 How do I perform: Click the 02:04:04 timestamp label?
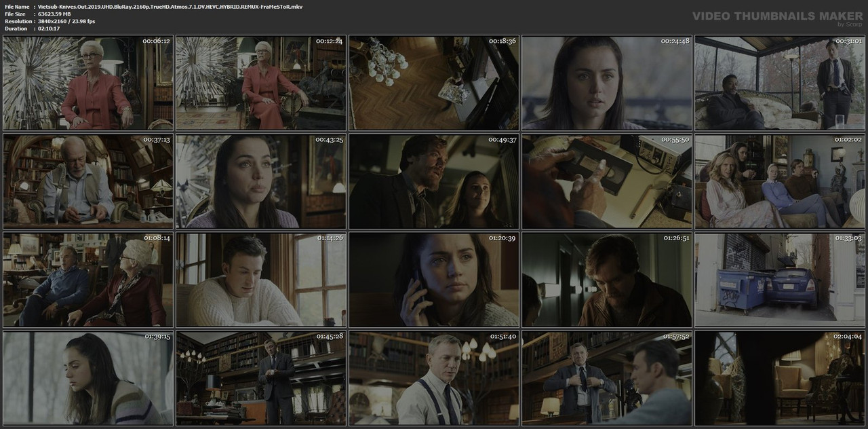pyautogui.click(x=848, y=337)
